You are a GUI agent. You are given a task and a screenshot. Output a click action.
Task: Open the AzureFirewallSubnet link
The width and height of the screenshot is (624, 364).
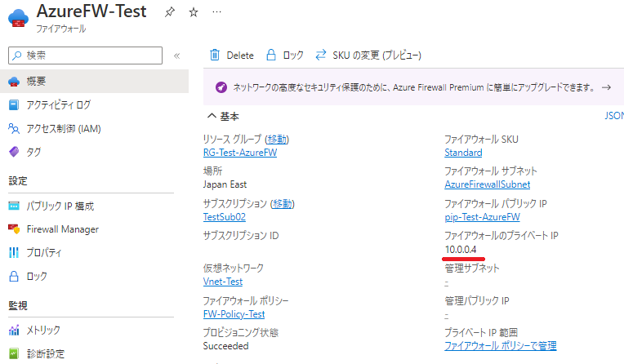[488, 184]
